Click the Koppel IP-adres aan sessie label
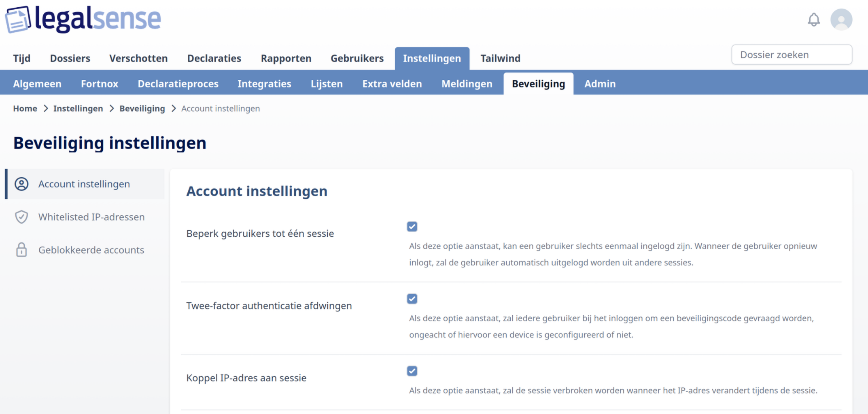This screenshot has width=868, height=414. (x=246, y=378)
